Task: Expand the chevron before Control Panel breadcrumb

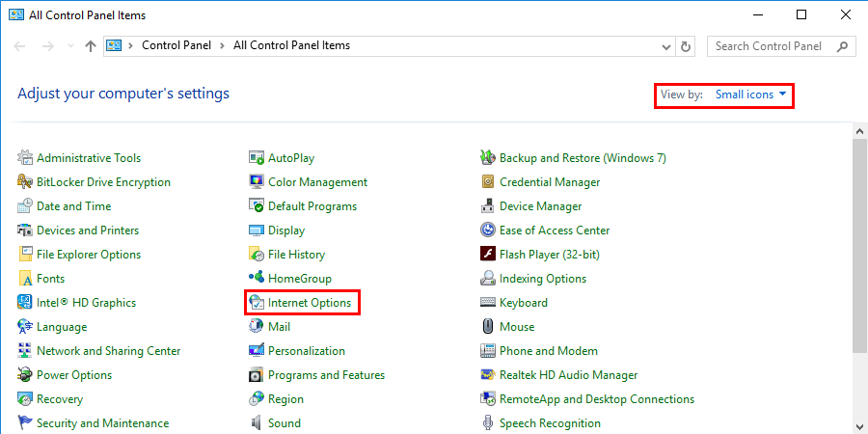Action: point(130,46)
